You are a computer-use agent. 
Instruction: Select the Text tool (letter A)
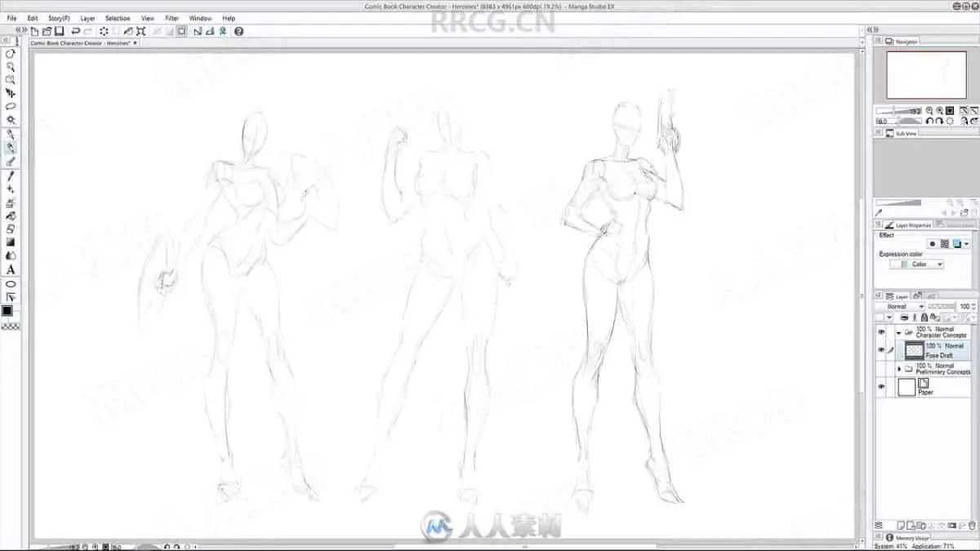[x=11, y=269]
